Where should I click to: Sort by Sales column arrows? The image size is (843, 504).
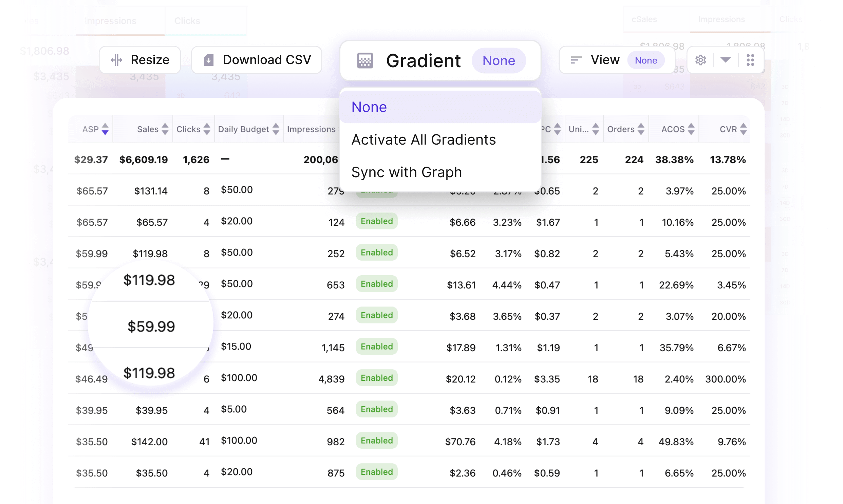(165, 129)
